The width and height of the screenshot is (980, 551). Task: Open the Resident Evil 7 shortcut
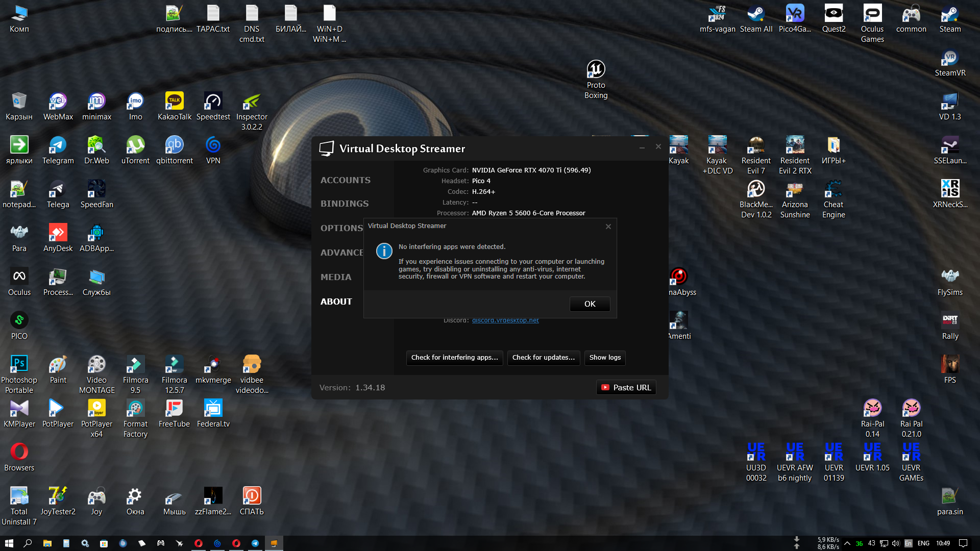pos(756,156)
